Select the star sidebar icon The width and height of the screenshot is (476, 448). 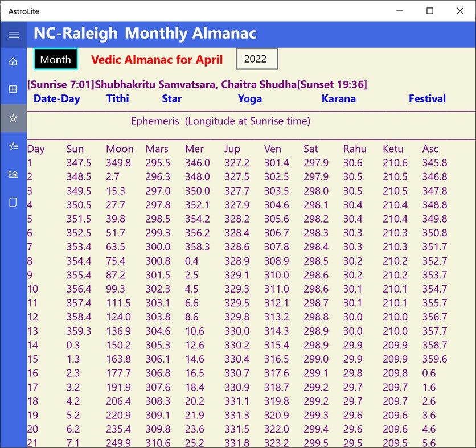click(x=13, y=118)
